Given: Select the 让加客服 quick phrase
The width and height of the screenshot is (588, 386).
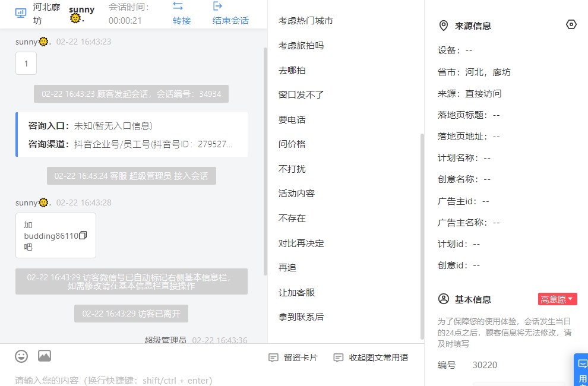Looking at the screenshot, I should 296,293.
